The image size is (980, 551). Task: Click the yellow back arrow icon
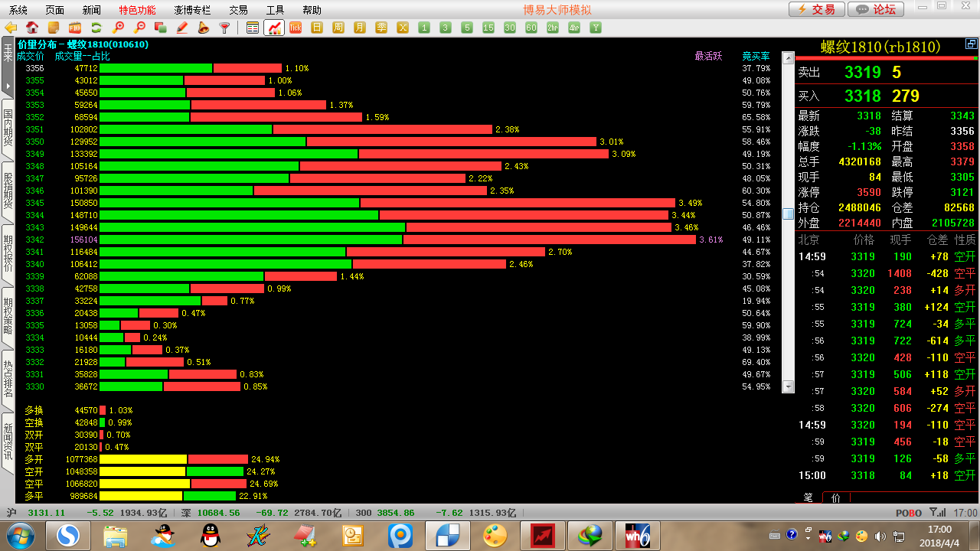11,28
